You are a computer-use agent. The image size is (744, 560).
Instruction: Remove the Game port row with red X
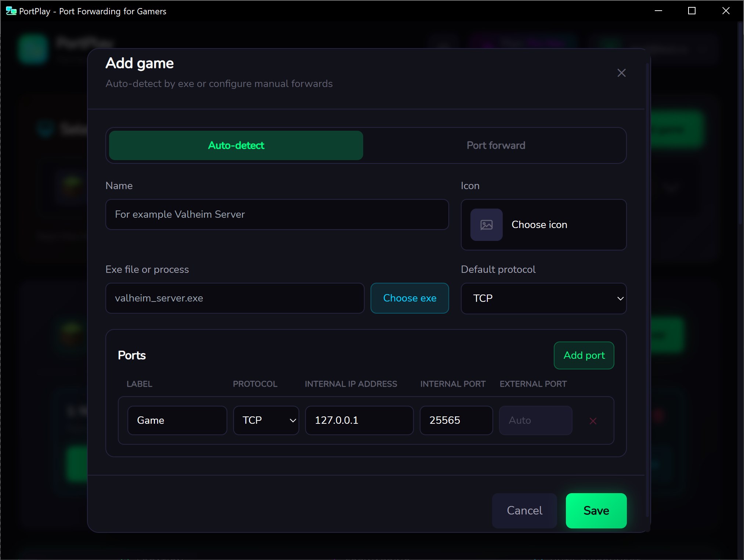[x=593, y=421]
